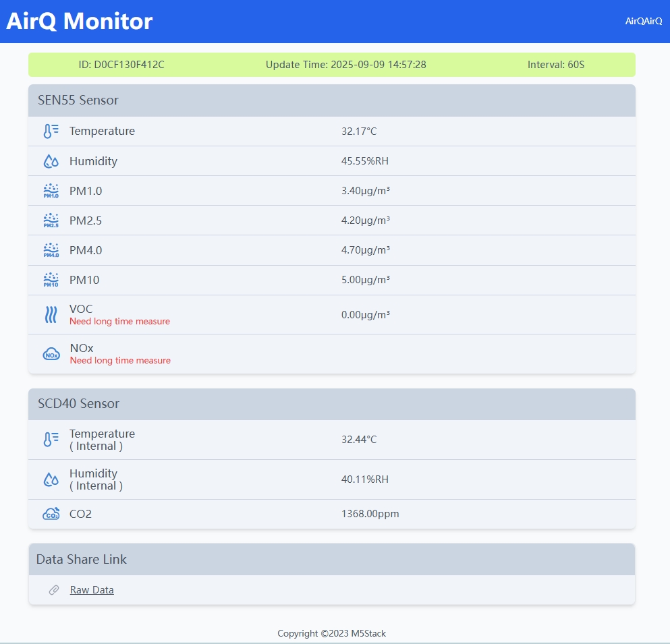Image resolution: width=670 pixels, height=644 pixels.
Task: Click the red warning under NOx
Action: tap(120, 360)
